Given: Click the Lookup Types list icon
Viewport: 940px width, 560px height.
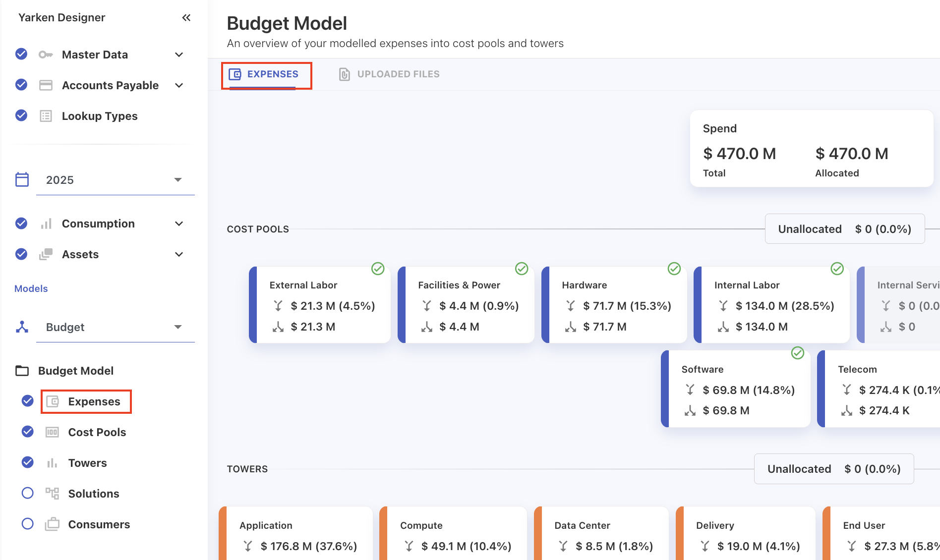Looking at the screenshot, I should click(46, 116).
